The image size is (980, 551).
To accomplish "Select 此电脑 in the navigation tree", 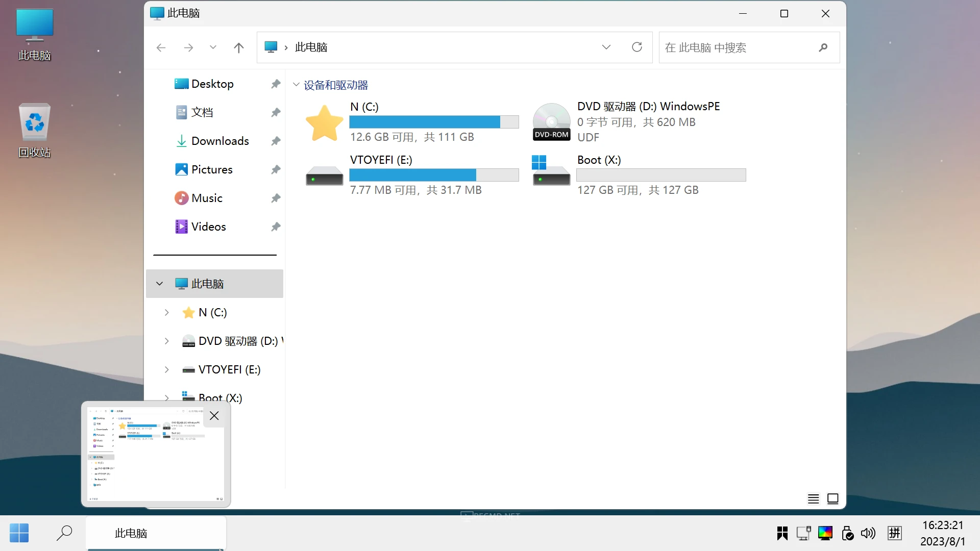I will point(214,284).
